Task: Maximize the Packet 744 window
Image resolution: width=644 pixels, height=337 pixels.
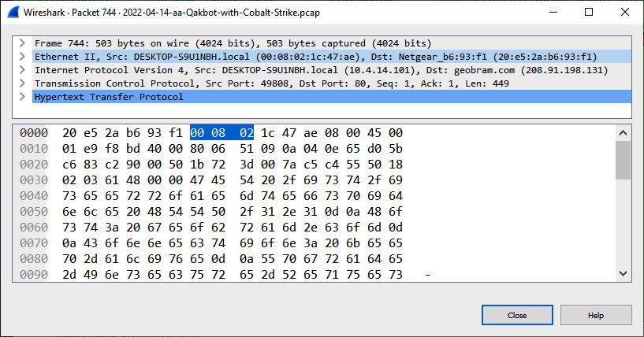Action: pyautogui.click(x=589, y=13)
